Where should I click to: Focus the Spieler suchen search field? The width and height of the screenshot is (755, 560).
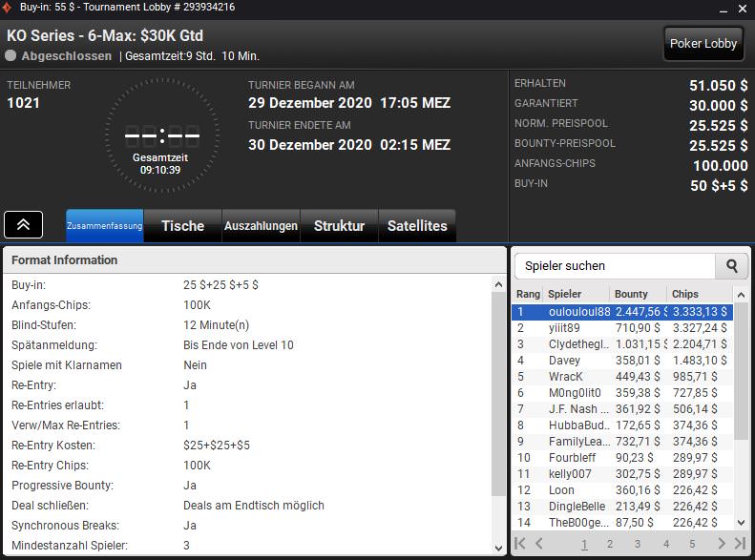coord(616,266)
